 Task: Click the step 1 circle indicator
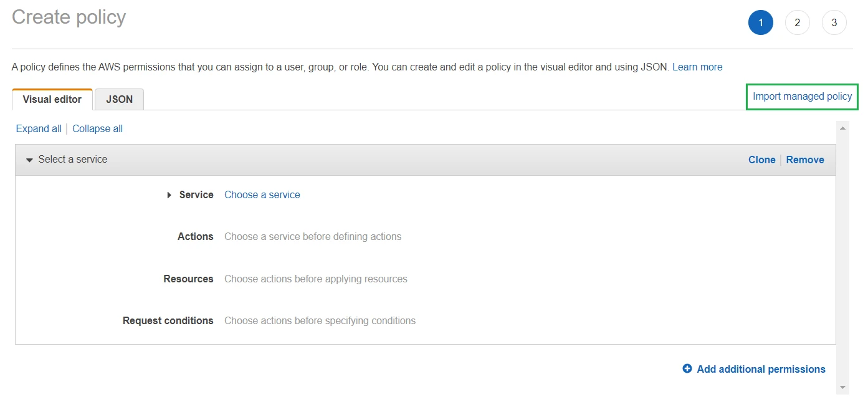[760, 23]
